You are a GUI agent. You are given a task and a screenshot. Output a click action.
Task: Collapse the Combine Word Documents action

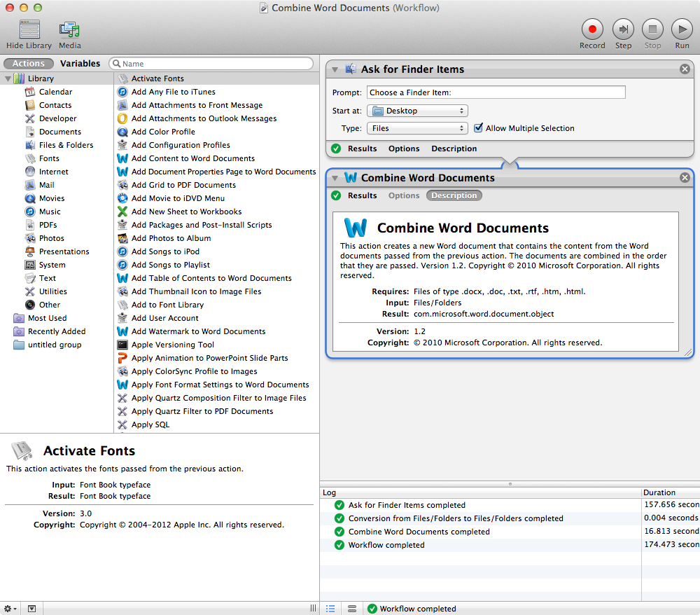335,178
